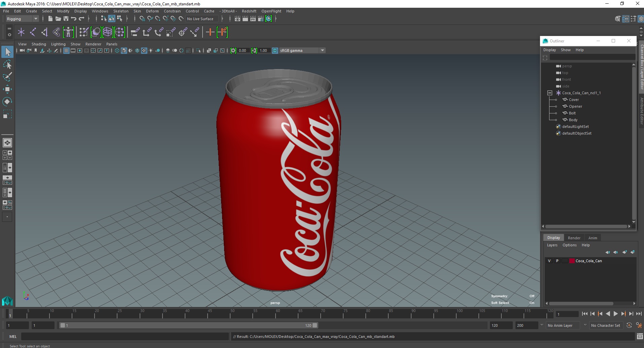Click the Outliner Show menu
The image size is (644, 348).
coord(566,50)
